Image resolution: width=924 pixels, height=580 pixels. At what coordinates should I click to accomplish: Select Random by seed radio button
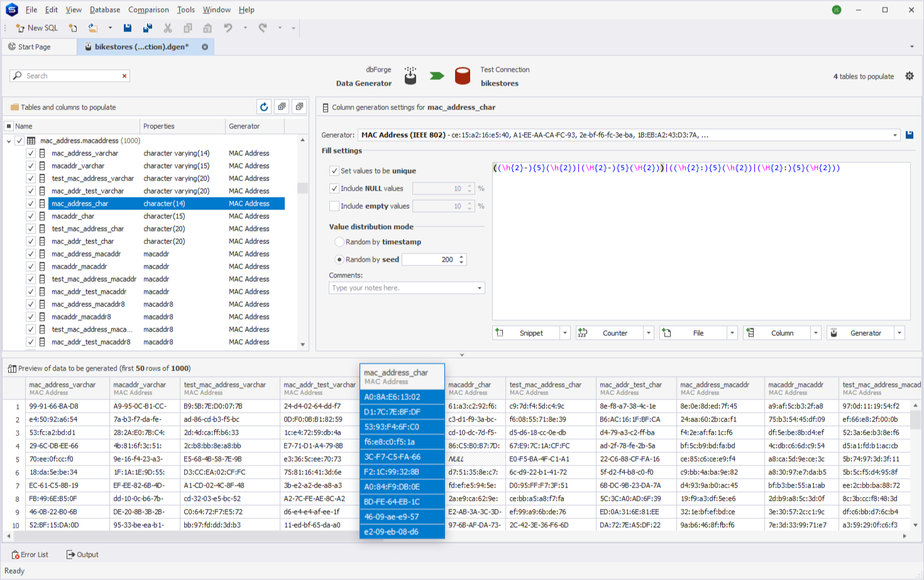pyautogui.click(x=339, y=259)
